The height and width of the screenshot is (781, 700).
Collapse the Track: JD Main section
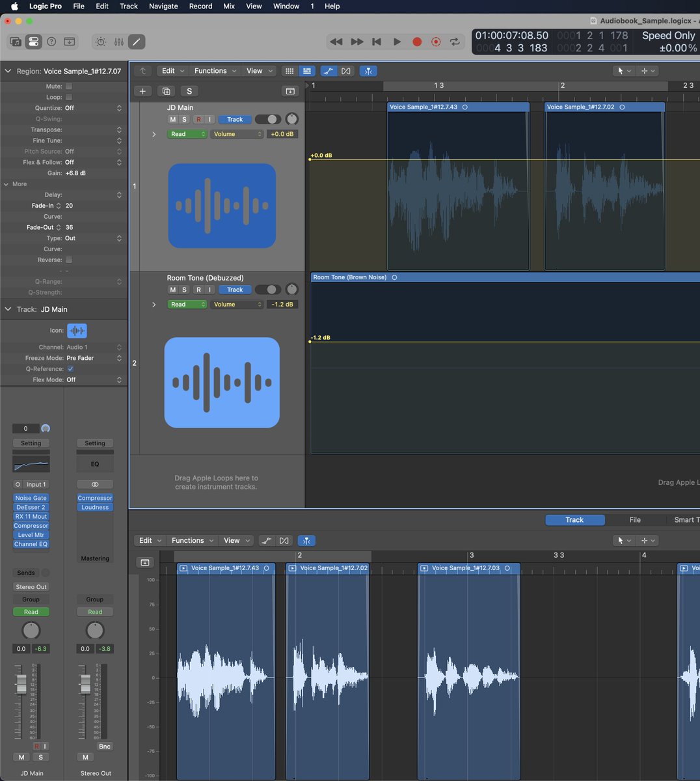[8, 309]
